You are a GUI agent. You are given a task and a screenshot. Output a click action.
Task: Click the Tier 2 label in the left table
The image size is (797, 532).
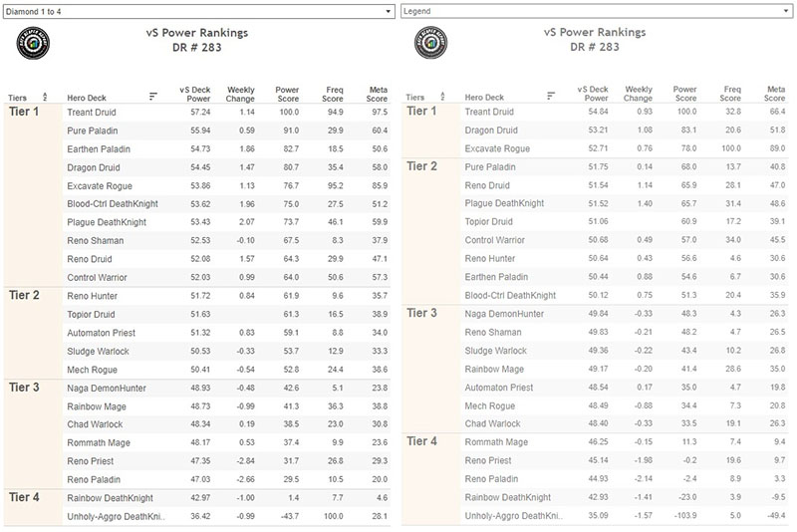pyautogui.click(x=24, y=295)
